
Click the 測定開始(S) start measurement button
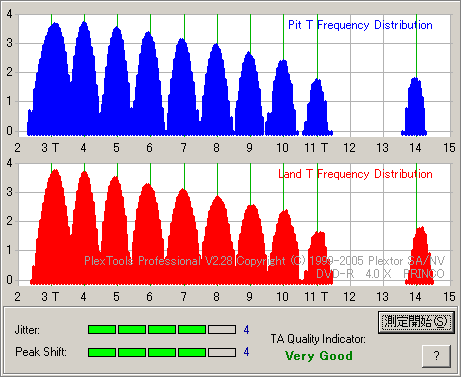click(416, 322)
